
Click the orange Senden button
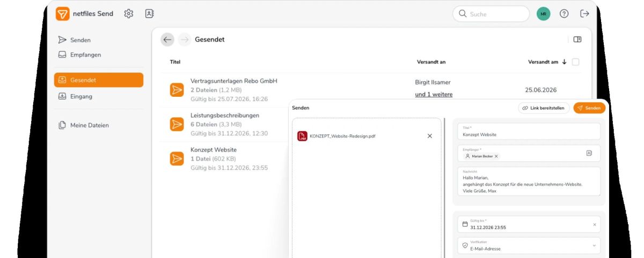coord(589,108)
